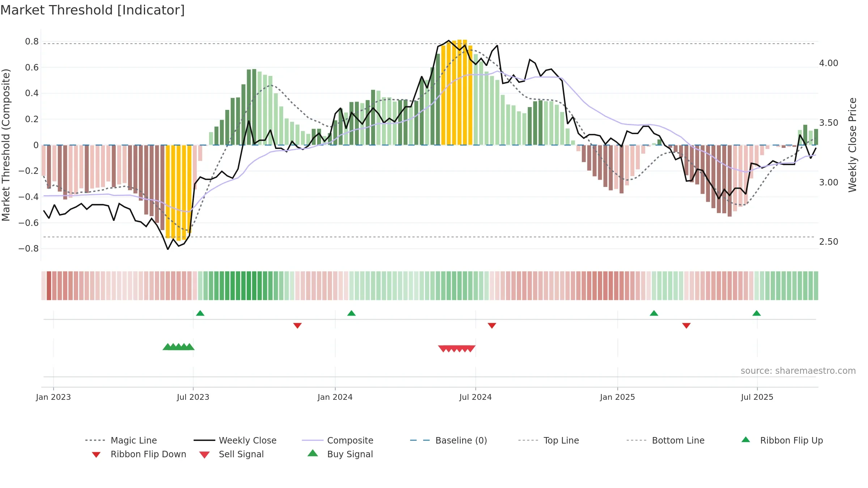Click the Jan 2025 x-axis label
The height and width of the screenshot is (488, 868).
point(618,397)
